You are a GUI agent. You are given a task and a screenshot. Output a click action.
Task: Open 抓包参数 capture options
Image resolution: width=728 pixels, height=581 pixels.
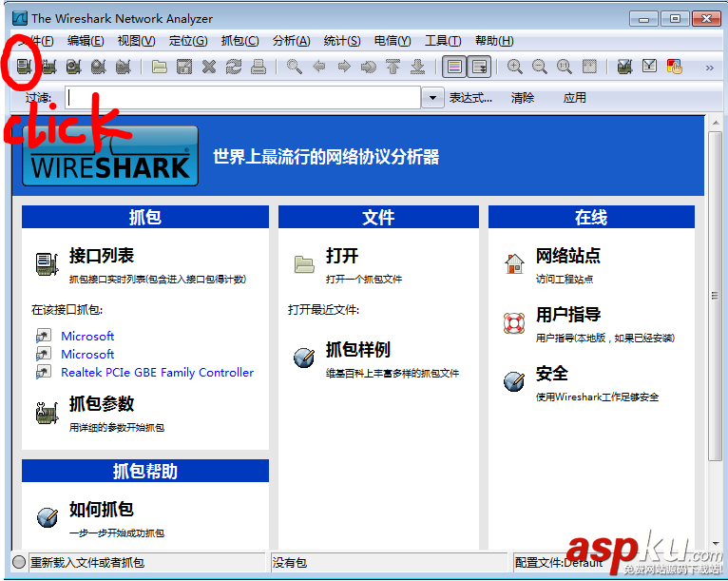pos(102,403)
